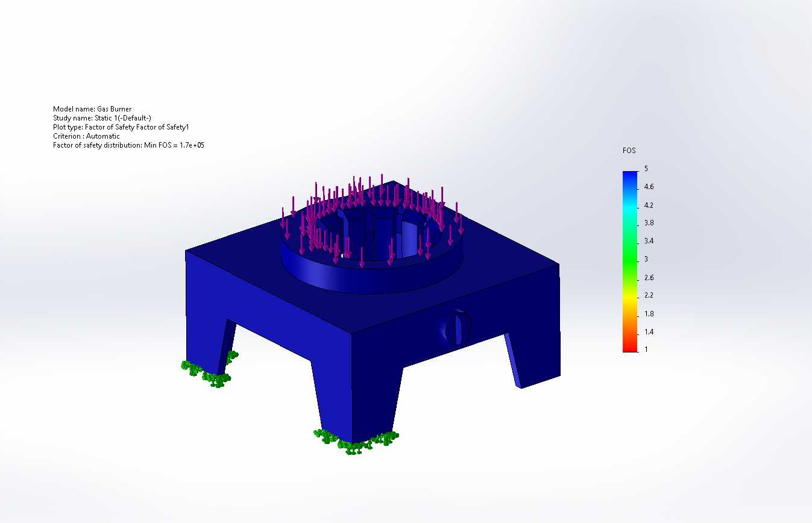Click the 1.4 legend value
Screen dimensions: 812x523
(649, 331)
